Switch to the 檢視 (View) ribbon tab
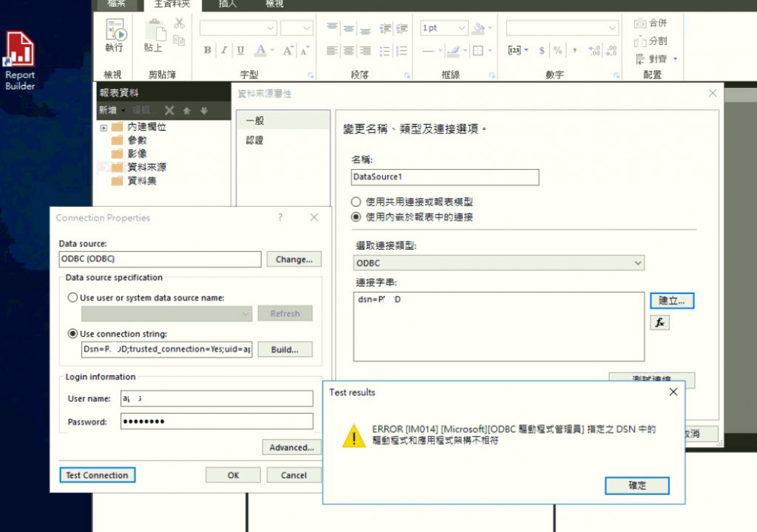 274,4
